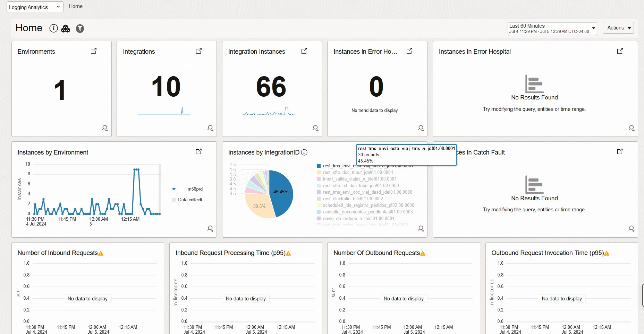Toggle the Data collecti… legend entry
The width and height of the screenshot is (644, 334).
coord(189,200)
